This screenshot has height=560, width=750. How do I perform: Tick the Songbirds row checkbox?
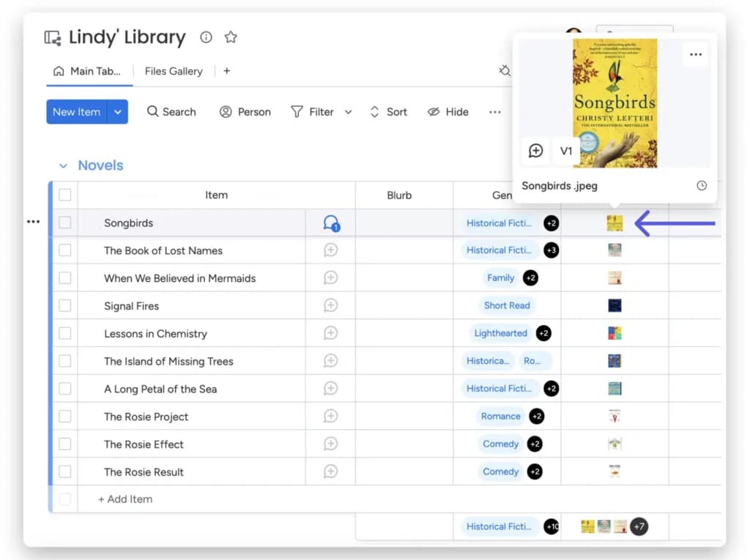point(65,223)
